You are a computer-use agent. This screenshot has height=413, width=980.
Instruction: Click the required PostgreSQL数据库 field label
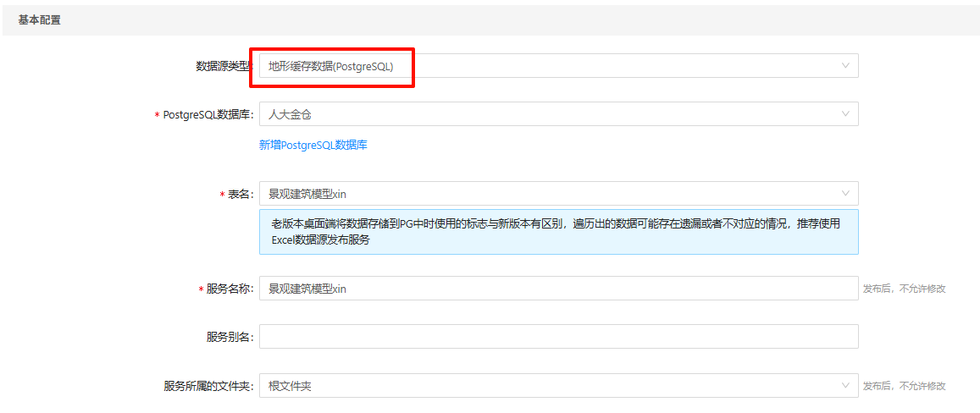[208, 114]
